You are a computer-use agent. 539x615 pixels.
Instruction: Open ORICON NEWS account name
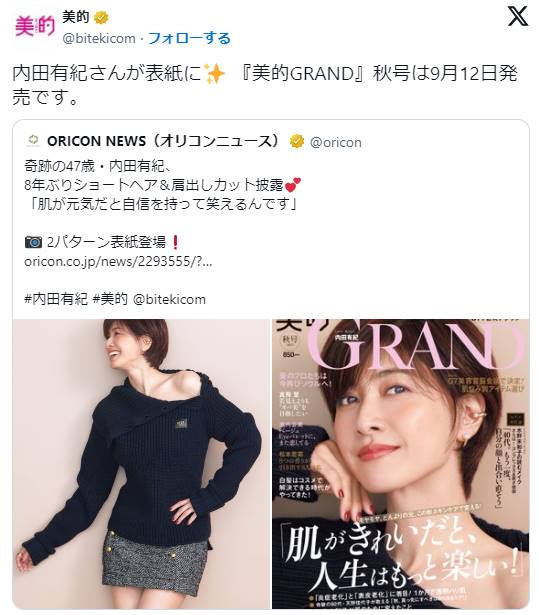pyautogui.click(x=163, y=141)
